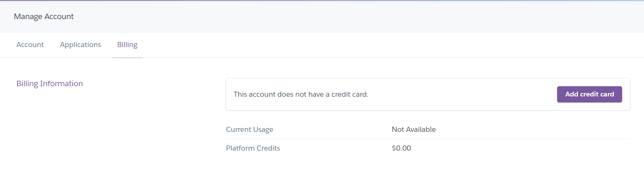Viewport: 644px width, 169px height.
Task: Click empty gap between Platform Credits and $0.00
Action: click(336, 148)
